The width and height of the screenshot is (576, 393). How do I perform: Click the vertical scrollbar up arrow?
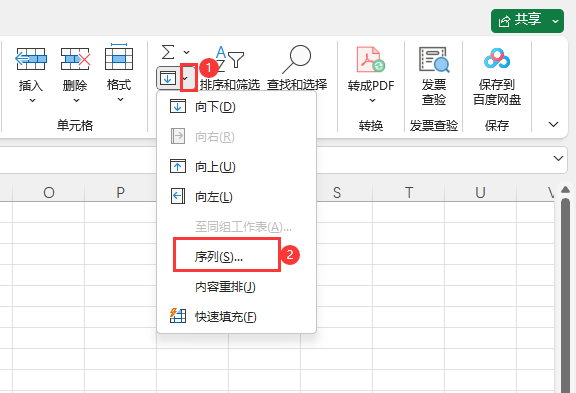(x=565, y=190)
